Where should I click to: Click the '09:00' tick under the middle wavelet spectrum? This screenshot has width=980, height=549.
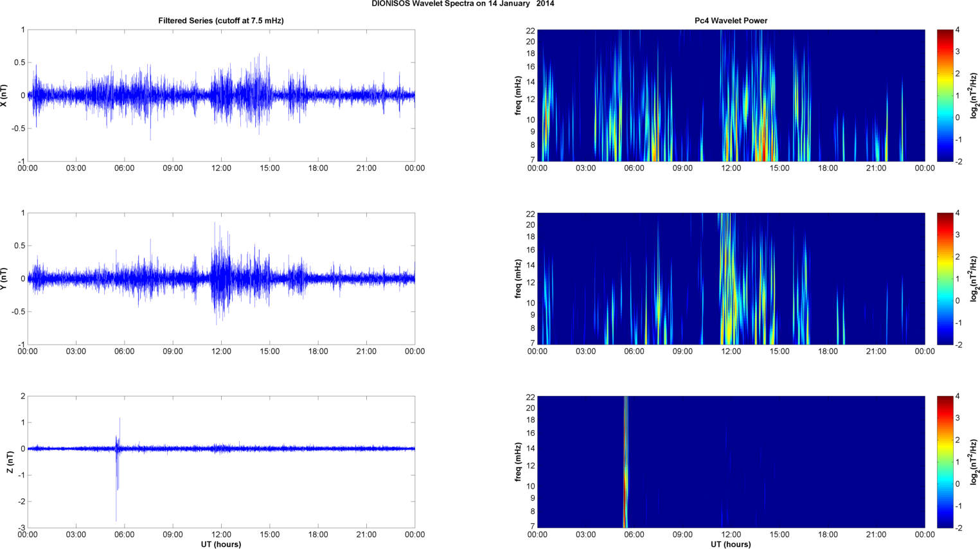(682, 352)
